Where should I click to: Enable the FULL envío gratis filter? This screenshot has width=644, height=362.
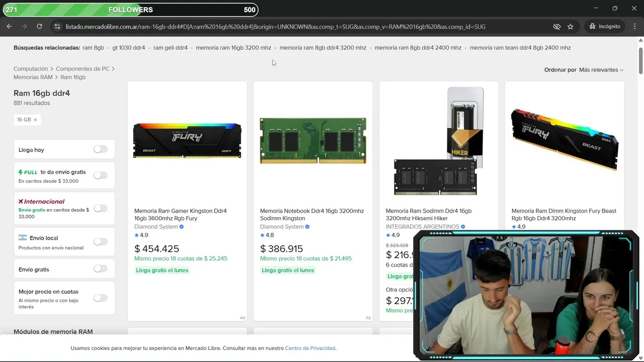pos(100,175)
